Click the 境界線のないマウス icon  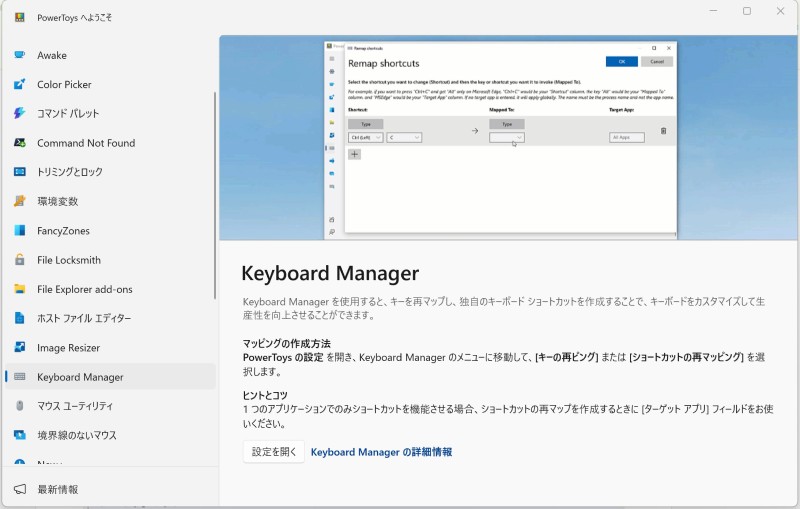(19, 435)
